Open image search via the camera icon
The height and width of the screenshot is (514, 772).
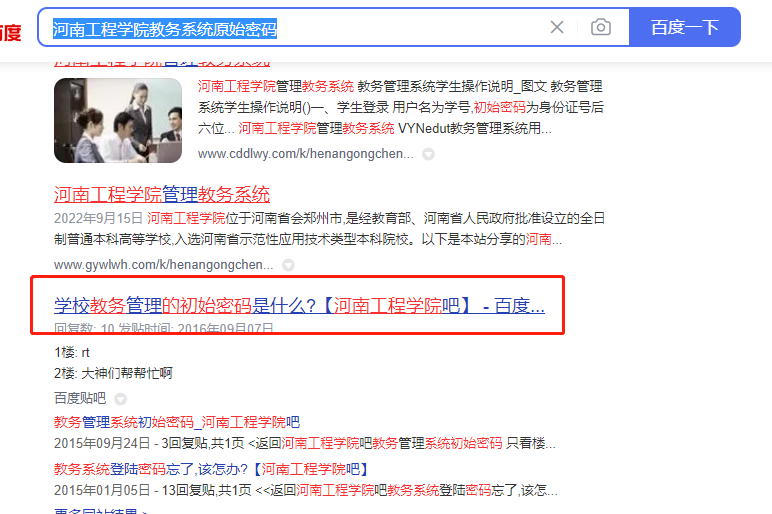point(601,27)
